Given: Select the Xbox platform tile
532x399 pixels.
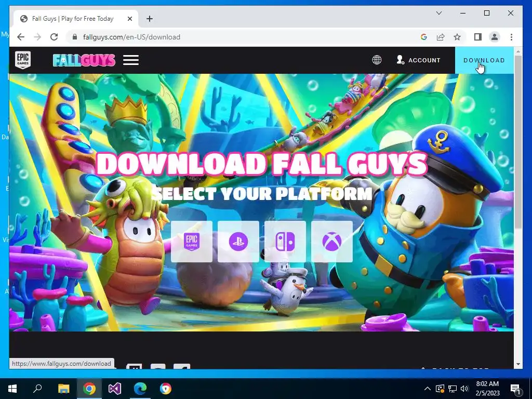Looking at the screenshot, I should tap(332, 242).
